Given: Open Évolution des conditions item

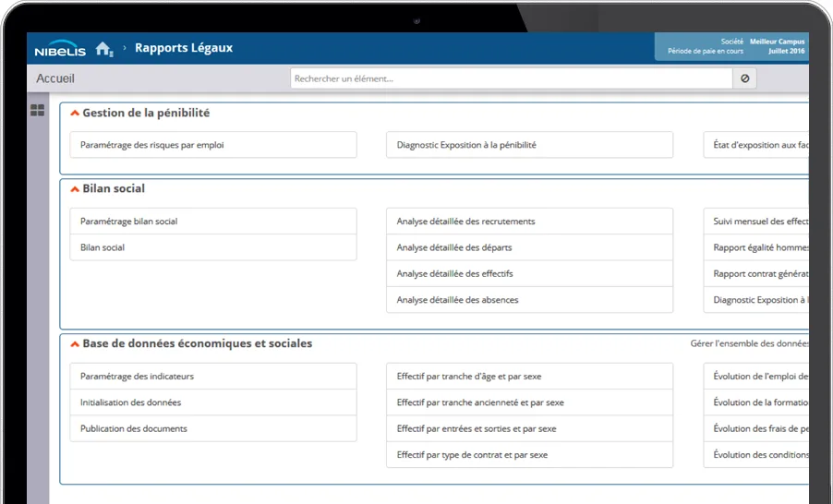Looking at the screenshot, I should tap(756, 454).
